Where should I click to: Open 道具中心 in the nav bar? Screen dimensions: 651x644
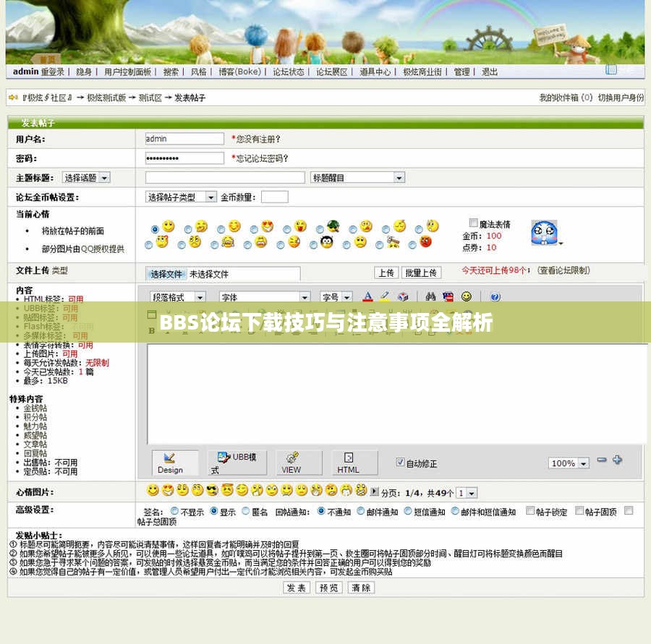tap(375, 72)
